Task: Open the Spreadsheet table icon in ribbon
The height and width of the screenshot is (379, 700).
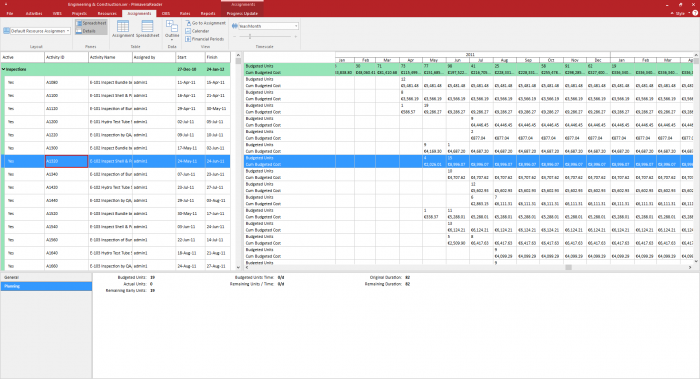Action: click(147, 27)
